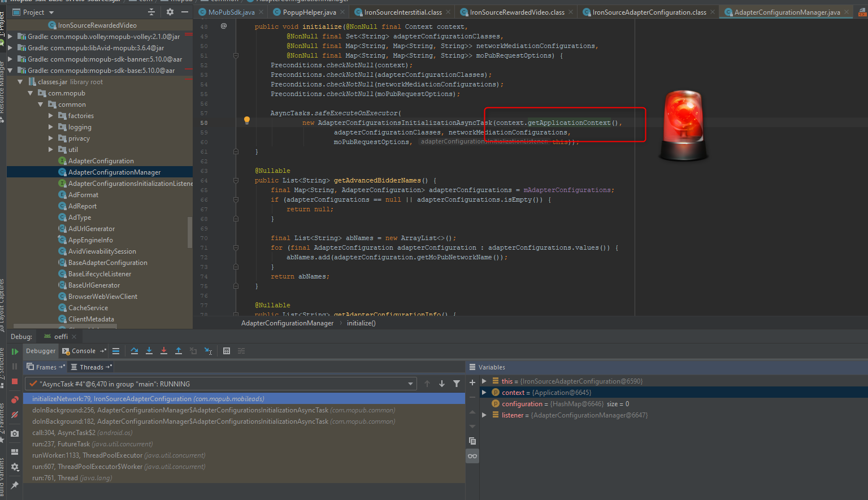
Task: Open the IronSourceAdapterConfiguration.class tab
Action: click(649, 12)
